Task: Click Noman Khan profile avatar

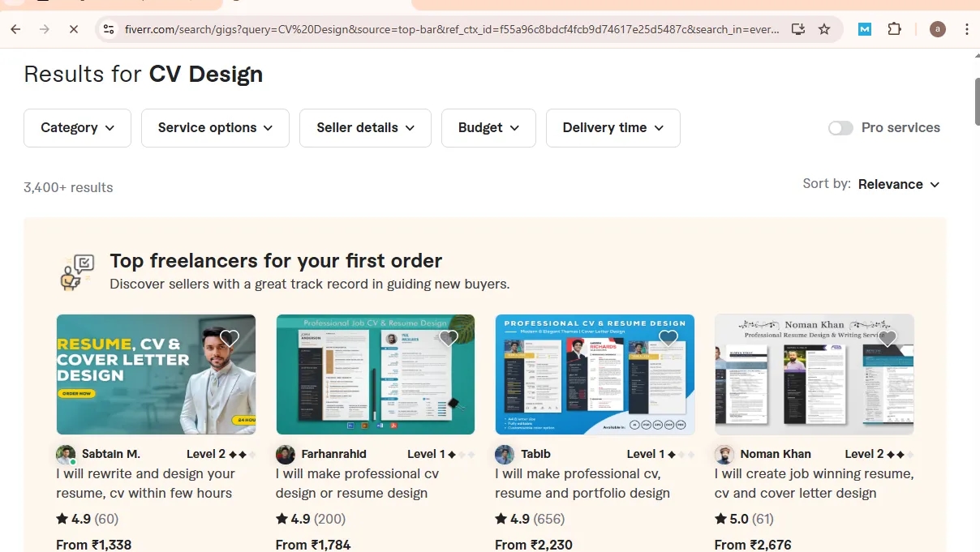Action: click(x=724, y=454)
